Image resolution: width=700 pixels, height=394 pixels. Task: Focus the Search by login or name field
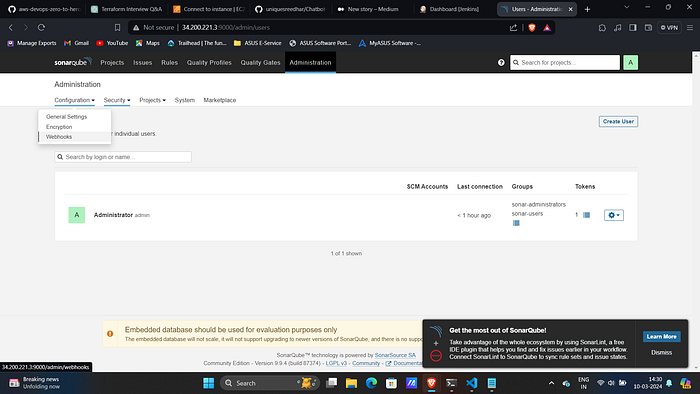coord(123,157)
